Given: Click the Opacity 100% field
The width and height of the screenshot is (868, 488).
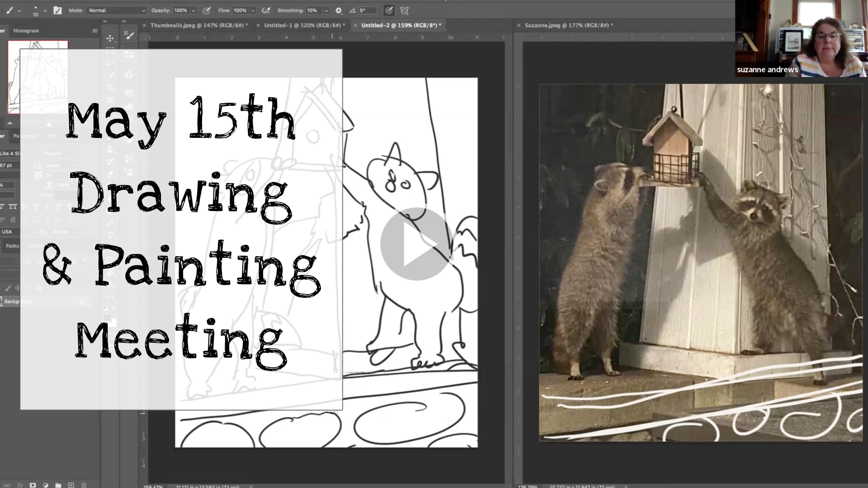Looking at the screenshot, I should [x=181, y=10].
